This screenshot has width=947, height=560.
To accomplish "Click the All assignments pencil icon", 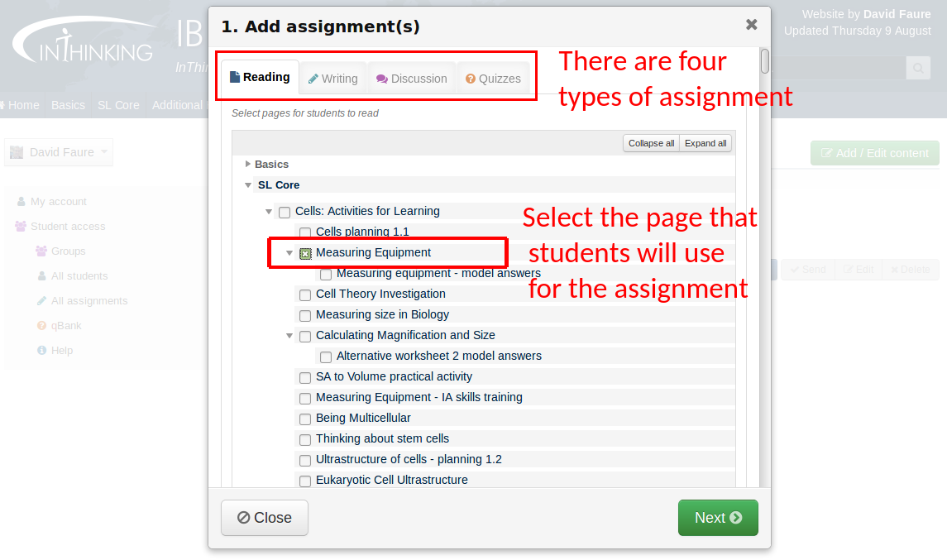I will tap(41, 301).
